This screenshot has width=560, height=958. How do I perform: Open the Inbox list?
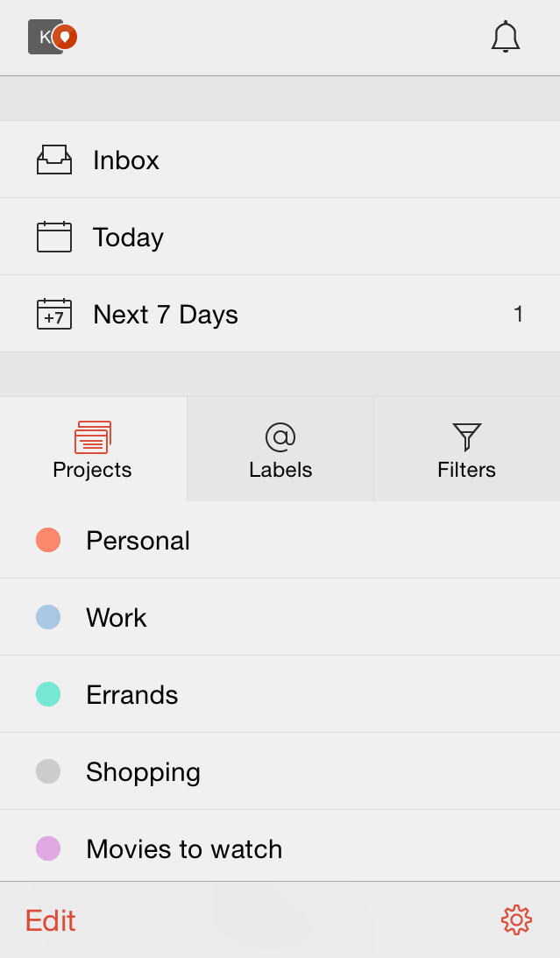[126, 160]
